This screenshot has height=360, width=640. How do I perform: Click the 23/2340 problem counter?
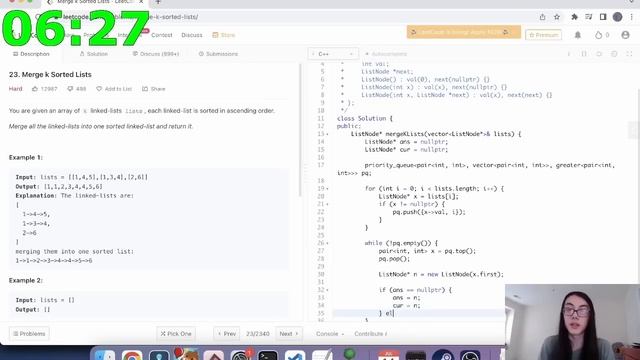click(258, 333)
